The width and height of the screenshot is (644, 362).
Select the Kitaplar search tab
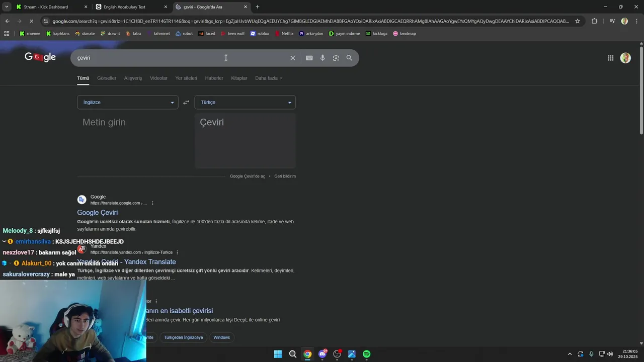pos(239,78)
